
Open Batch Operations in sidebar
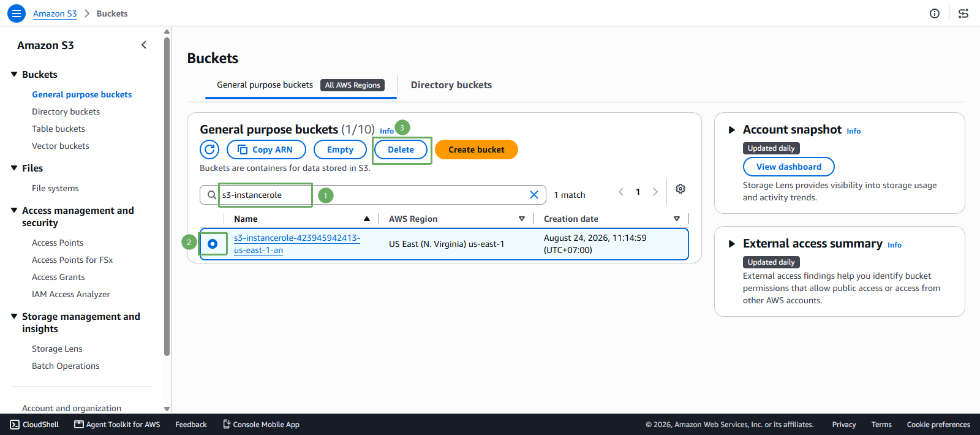tap(66, 366)
